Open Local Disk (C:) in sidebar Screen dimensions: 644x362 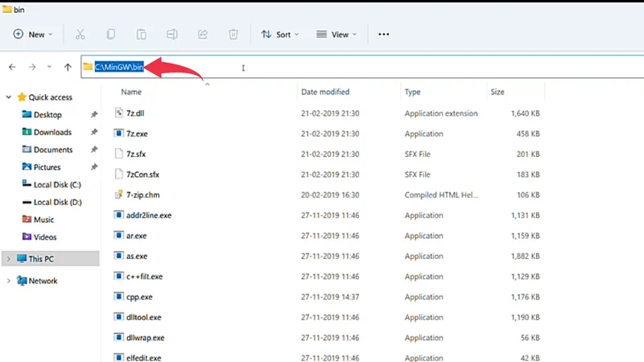coord(56,185)
